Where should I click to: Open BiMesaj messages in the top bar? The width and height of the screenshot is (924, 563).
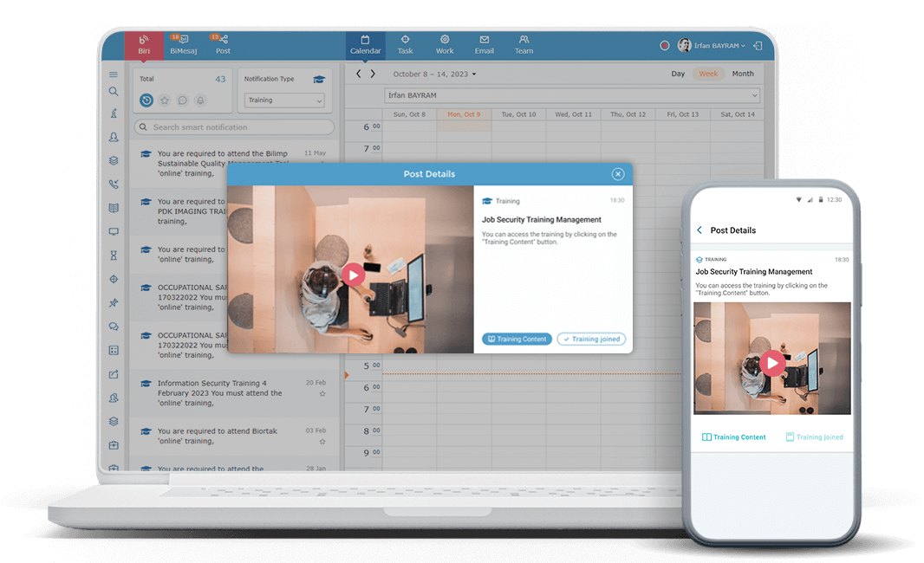pos(183,45)
